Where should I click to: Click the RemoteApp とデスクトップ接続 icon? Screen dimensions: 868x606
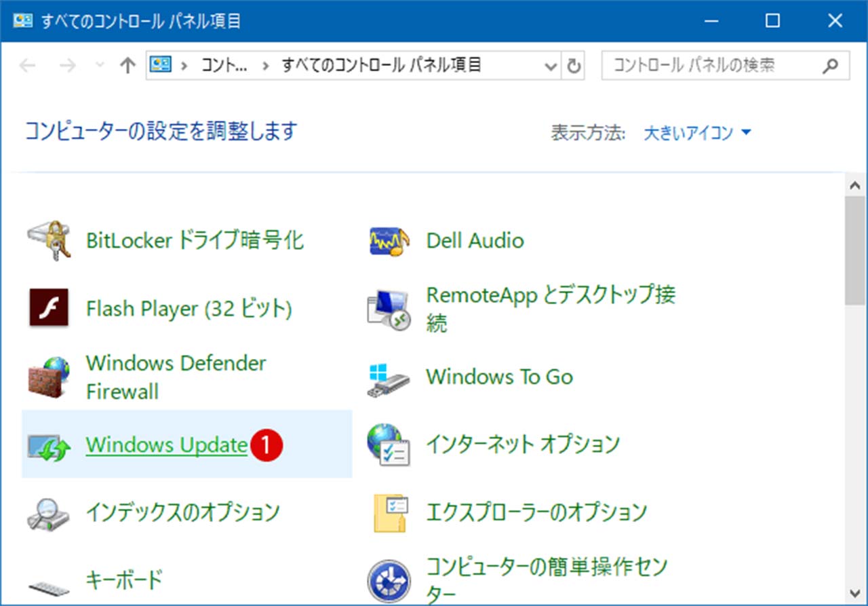point(389,309)
